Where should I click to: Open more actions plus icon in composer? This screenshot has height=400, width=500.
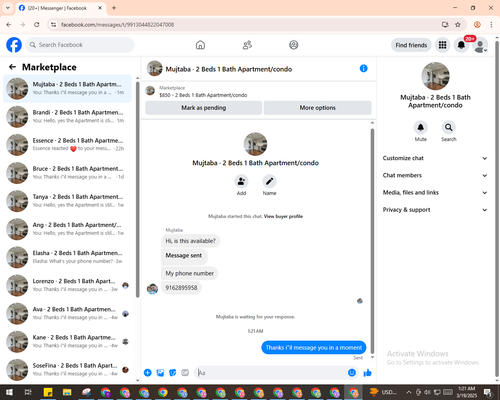(x=148, y=373)
